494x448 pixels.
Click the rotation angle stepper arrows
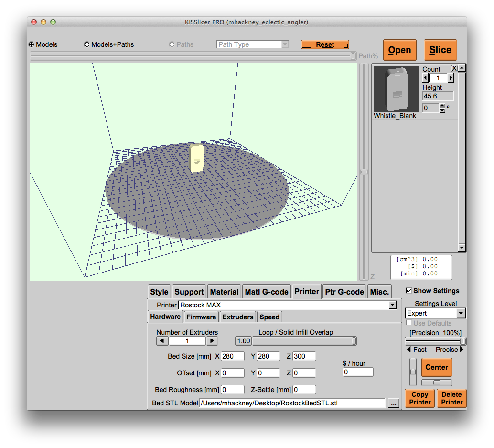(442, 109)
